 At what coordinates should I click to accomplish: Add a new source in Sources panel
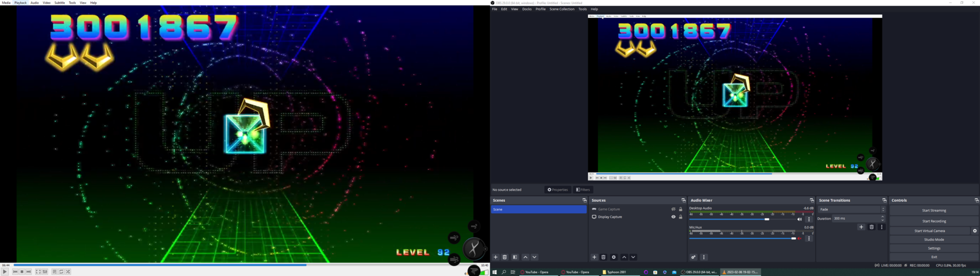(x=595, y=258)
